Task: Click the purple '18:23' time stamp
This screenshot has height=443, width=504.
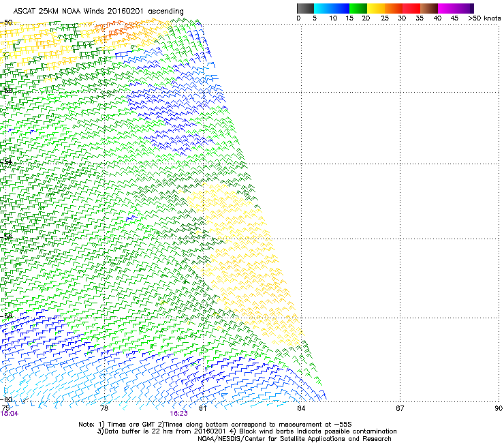Action: (178, 414)
